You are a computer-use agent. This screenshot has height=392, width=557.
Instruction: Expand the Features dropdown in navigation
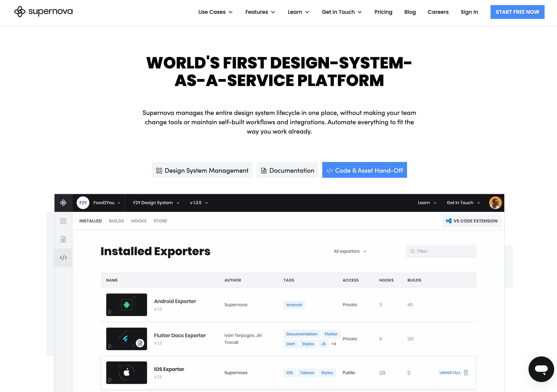(260, 12)
